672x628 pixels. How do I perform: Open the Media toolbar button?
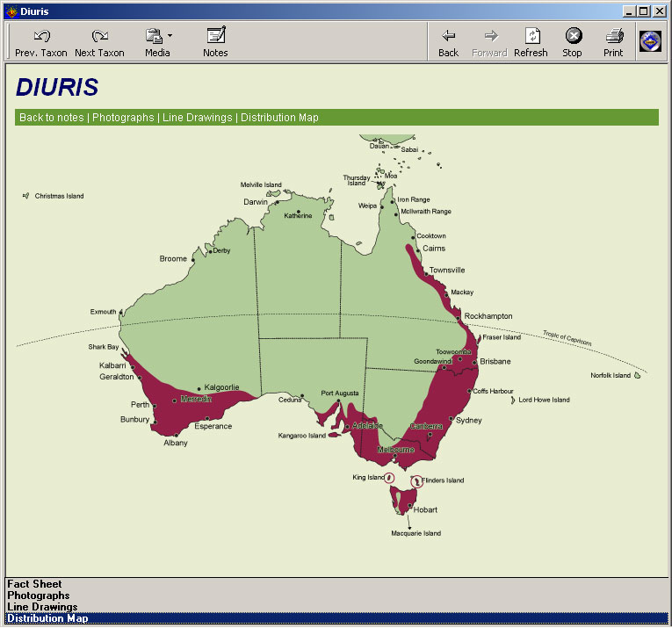(x=155, y=42)
